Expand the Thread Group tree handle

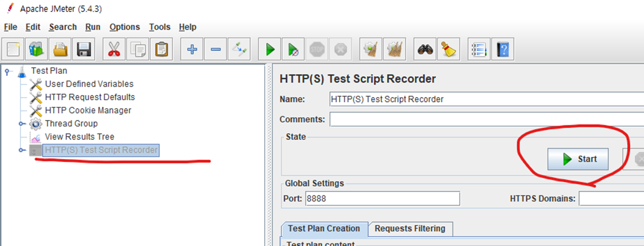[x=22, y=124]
